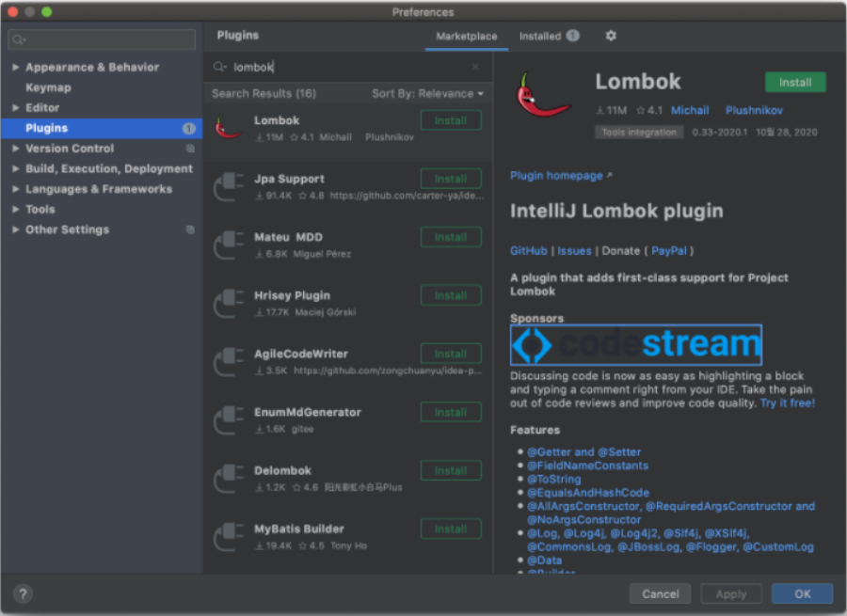
Task: Select Plugins in settings tree
Action: point(102,128)
